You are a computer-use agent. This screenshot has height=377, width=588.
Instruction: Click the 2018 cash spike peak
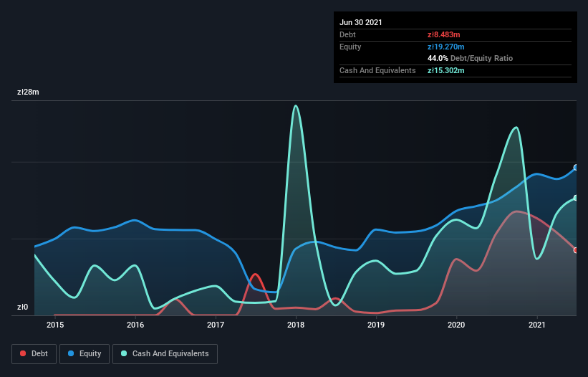pos(296,106)
